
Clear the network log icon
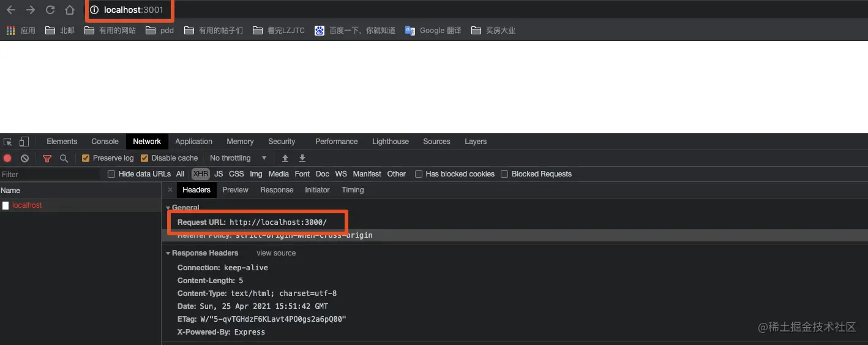(24, 158)
